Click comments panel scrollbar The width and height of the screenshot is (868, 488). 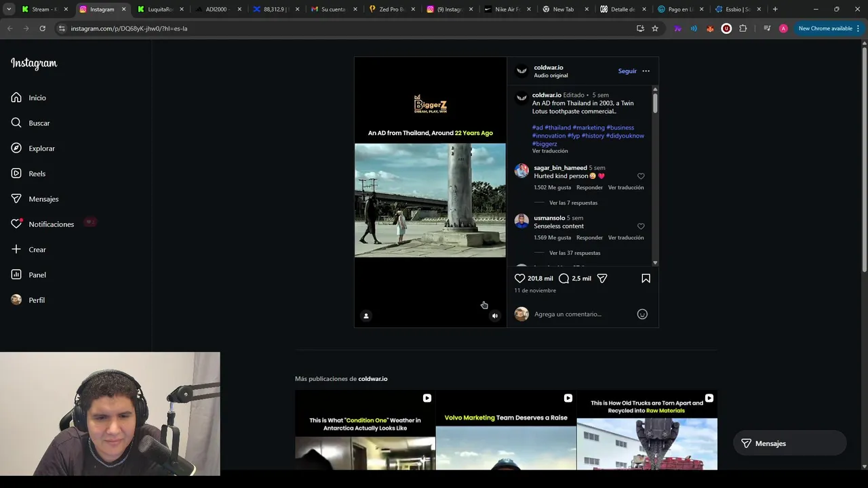point(655,104)
